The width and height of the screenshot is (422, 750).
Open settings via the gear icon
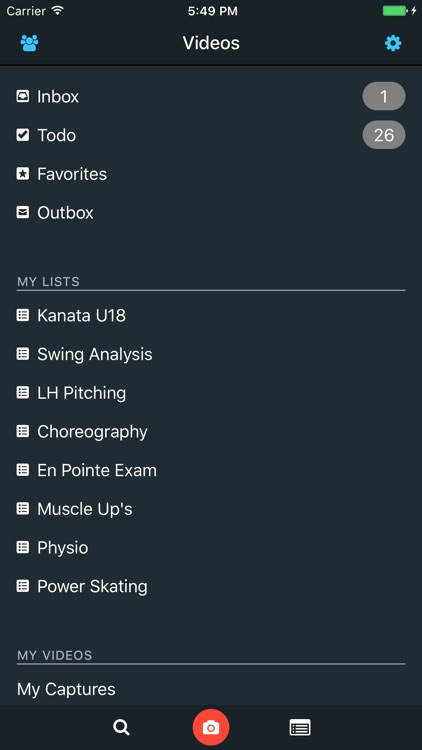point(393,44)
